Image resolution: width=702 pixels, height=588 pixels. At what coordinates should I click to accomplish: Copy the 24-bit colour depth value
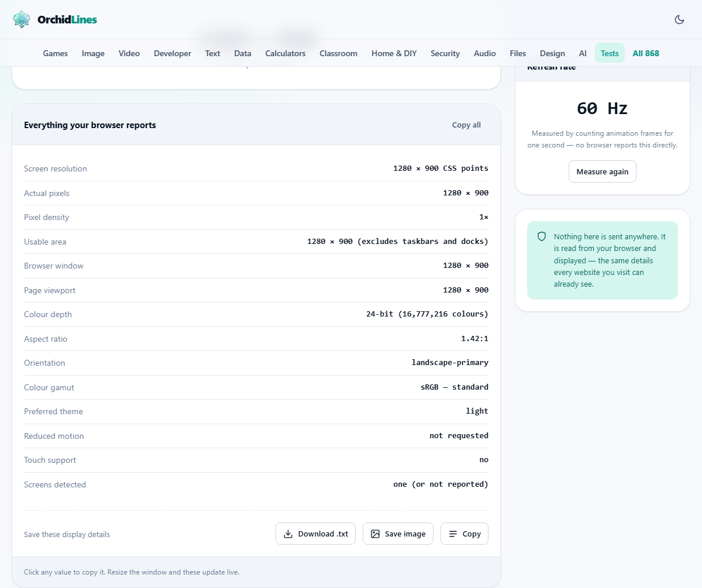pos(427,314)
